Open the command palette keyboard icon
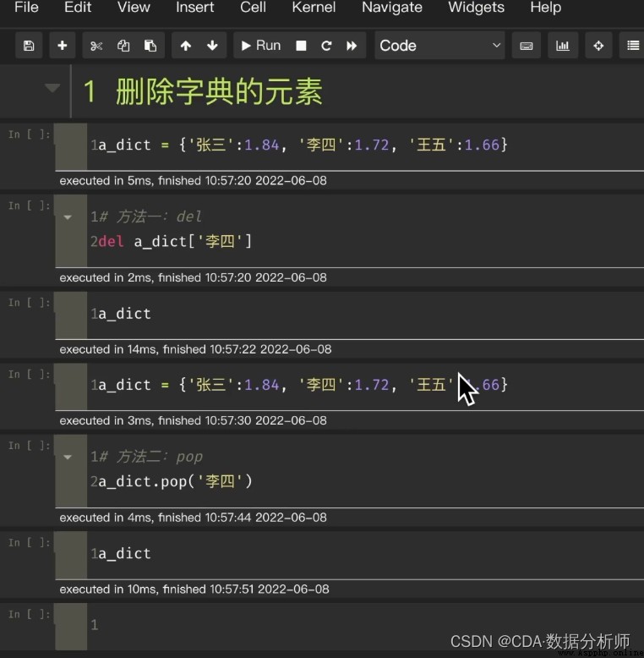Image resolution: width=644 pixels, height=658 pixels. 527,46
